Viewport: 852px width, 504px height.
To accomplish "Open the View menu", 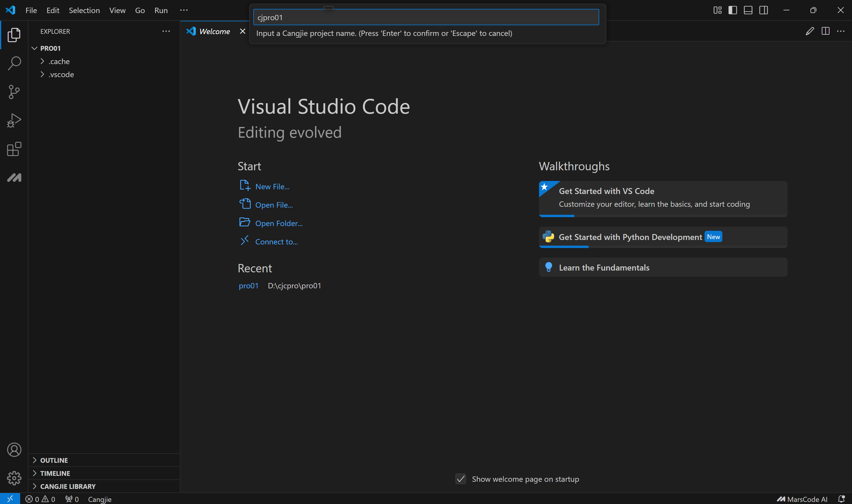I will coord(117,10).
